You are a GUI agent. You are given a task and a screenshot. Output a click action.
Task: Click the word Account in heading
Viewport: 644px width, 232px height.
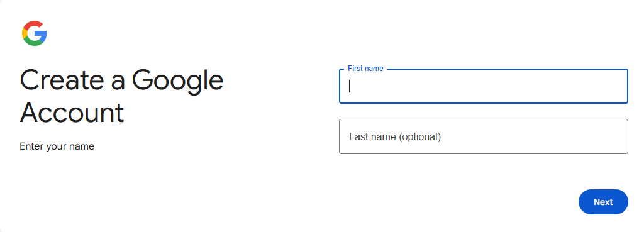click(x=72, y=113)
